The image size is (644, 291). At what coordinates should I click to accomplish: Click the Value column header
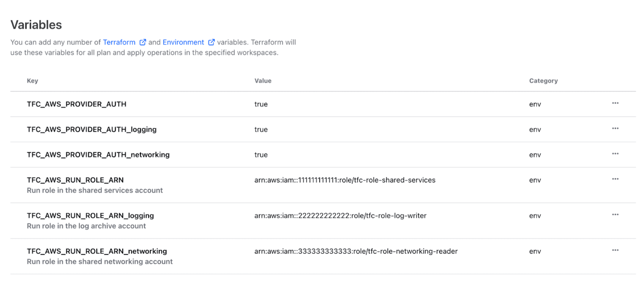click(x=263, y=81)
